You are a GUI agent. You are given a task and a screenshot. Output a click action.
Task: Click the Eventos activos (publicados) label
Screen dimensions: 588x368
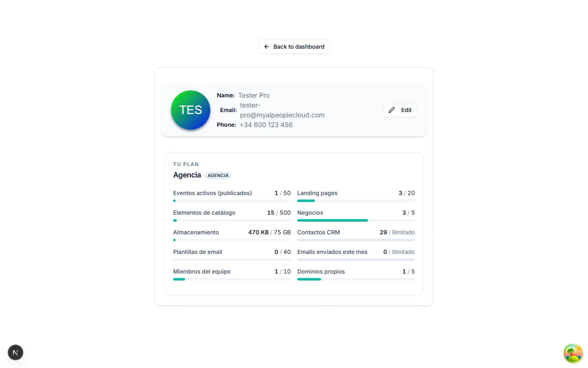click(x=212, y=193)
